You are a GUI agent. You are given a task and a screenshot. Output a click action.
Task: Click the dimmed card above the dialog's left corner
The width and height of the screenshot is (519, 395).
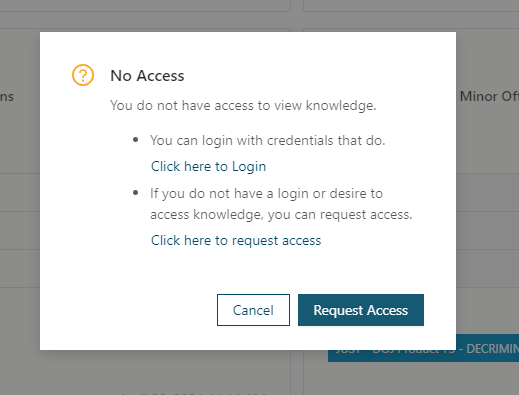(145, 6)
